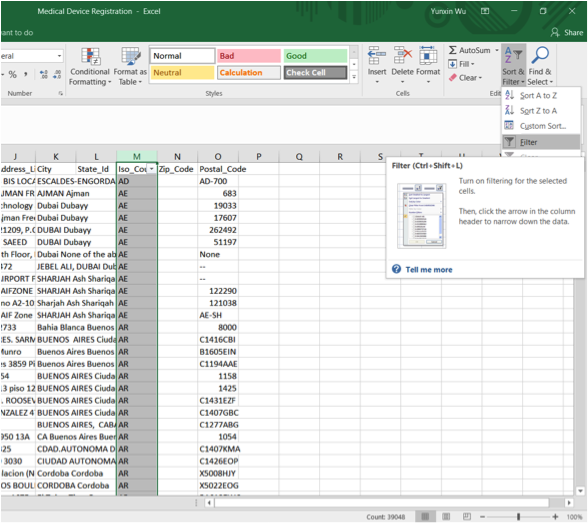Select cell containing C1416CBI
This screenshot has height=523, width=588.
[218, 340]
